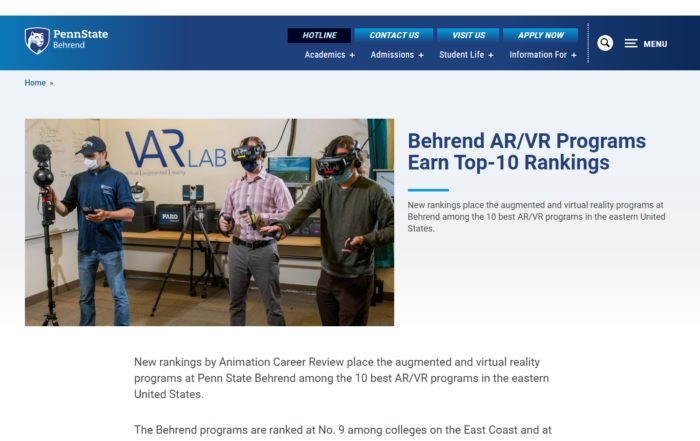Screen dimensions: 700x441
Task: Open the hamburger MENU icon
Action: coord(630,43)
